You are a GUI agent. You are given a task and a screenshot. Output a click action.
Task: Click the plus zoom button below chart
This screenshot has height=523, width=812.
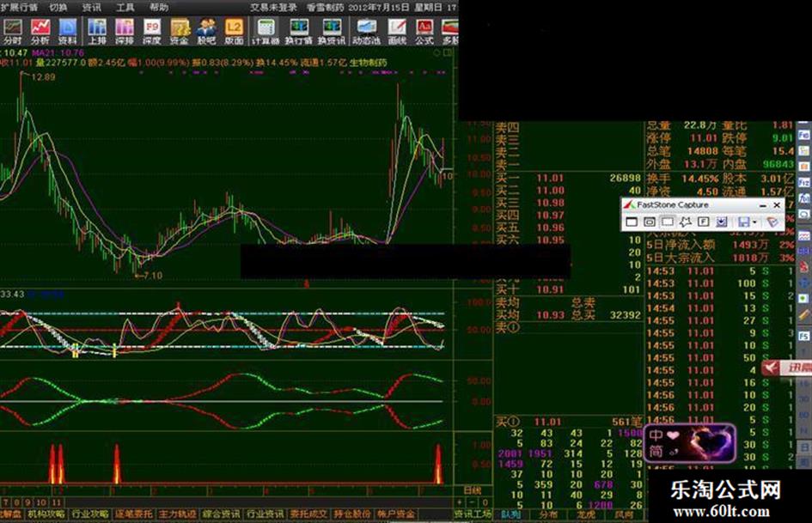tap(459, 502)
